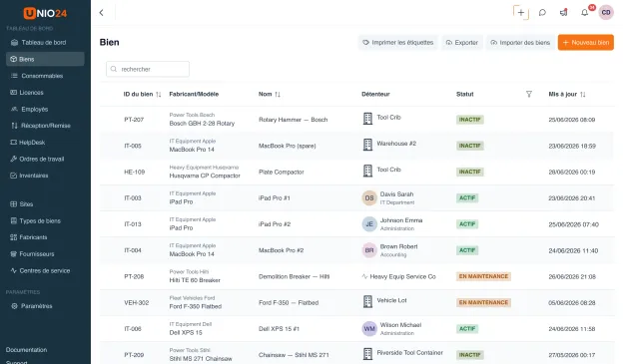Sort by Nom column arrows
The width and height of the screenshot is (623, 364).
point(278,95)
